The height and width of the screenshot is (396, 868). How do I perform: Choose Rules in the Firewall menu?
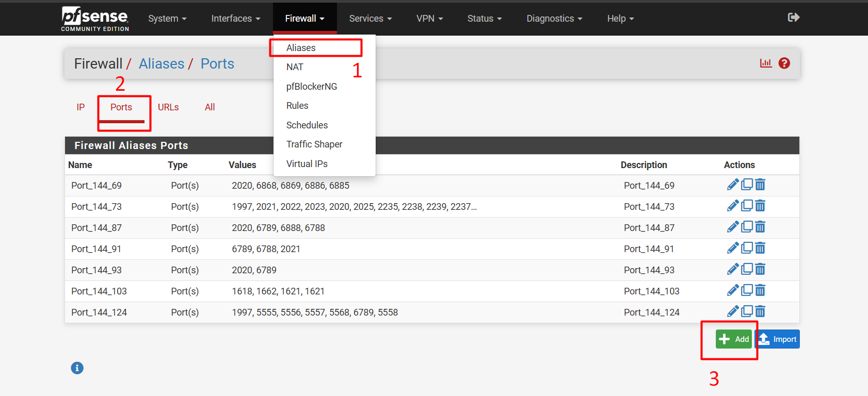pyautogui.click(x=297, y=106)
